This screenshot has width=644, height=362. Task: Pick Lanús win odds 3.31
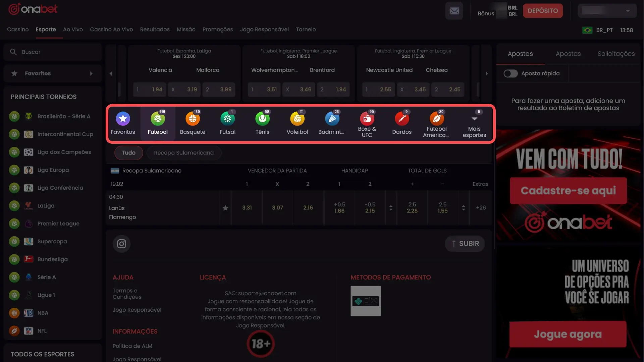pos(247,208)
